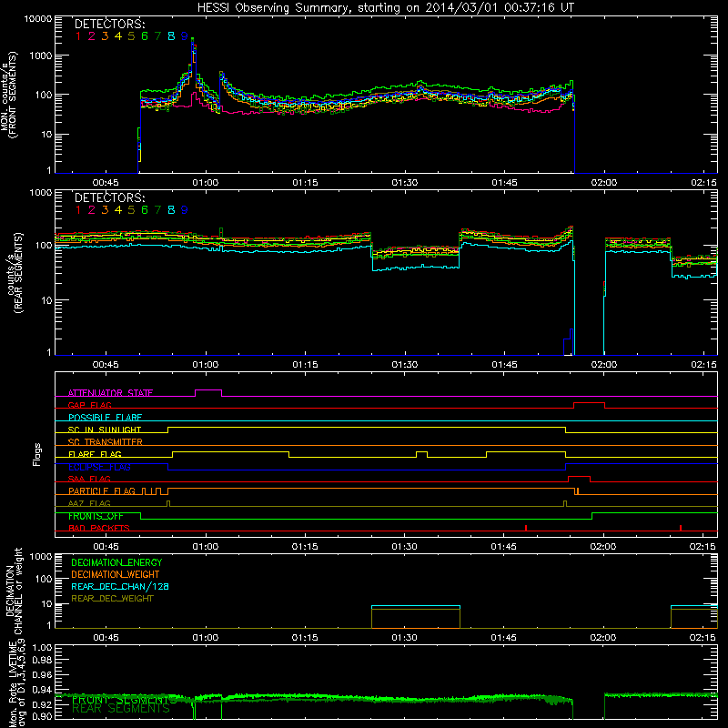
Task: Click the POSSIBLE_FLARE label
Action: point(105,418)
